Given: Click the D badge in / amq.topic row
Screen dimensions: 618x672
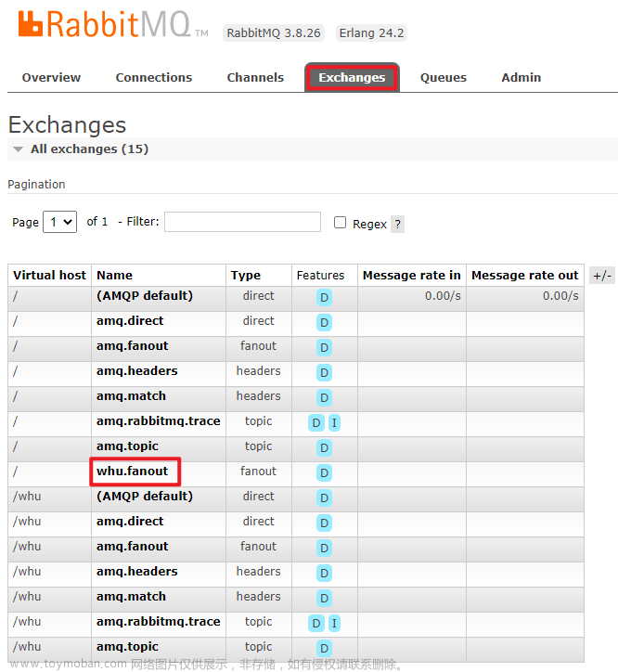Looking at the screenshot, I should tap(324, 448).
